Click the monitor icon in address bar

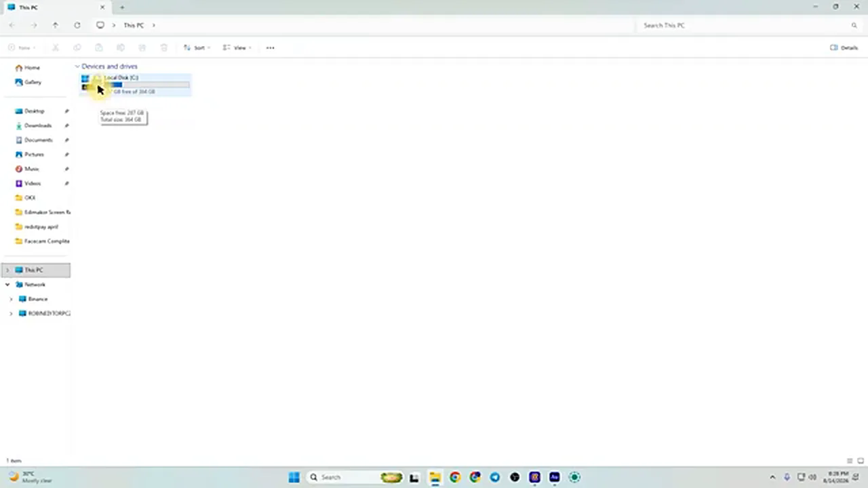100,25
